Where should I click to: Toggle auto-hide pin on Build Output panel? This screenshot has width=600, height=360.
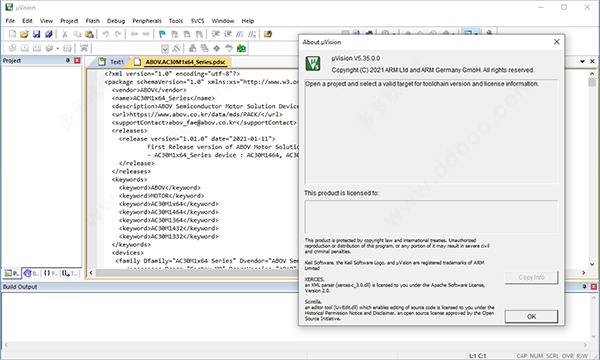[584, 287]
